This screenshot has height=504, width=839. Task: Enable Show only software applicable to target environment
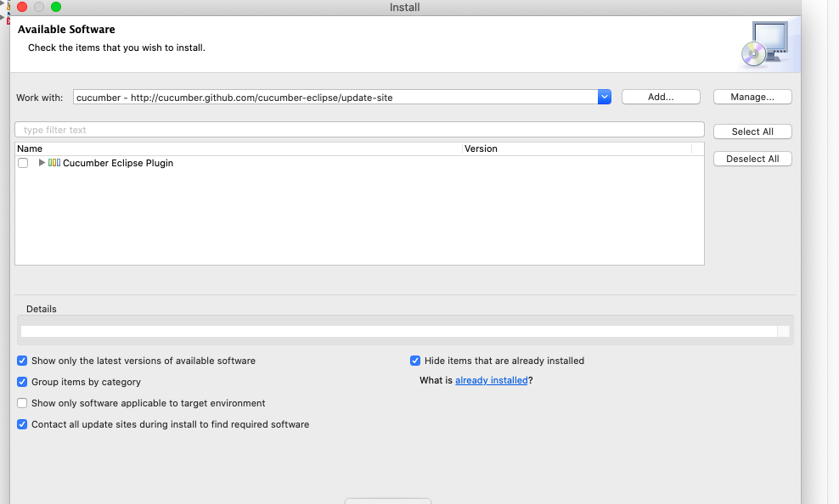[22, 403]
